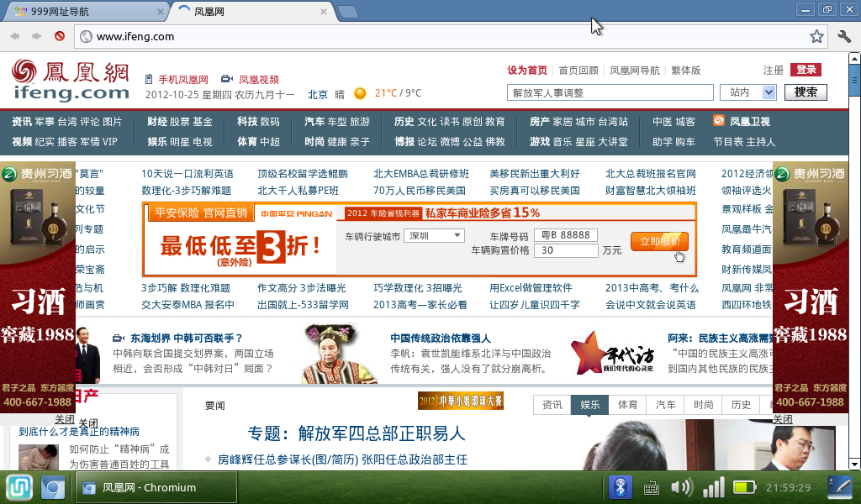Launch Chromium from taskbar quick-launch icon

[53, 487]
